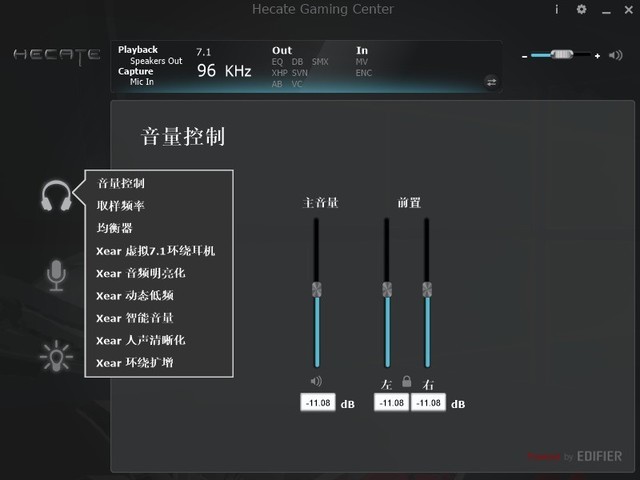Click the 主音量 master volume slider handle
The width and height of the screenshot is (640, 480).
317,290
